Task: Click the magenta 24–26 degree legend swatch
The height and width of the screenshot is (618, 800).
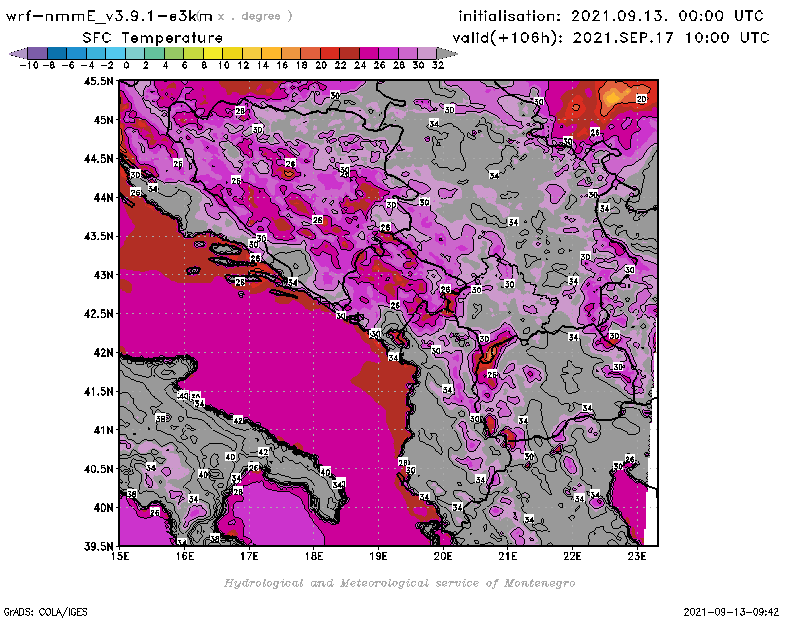Action: pyautogui.click(x=369, y=52)
